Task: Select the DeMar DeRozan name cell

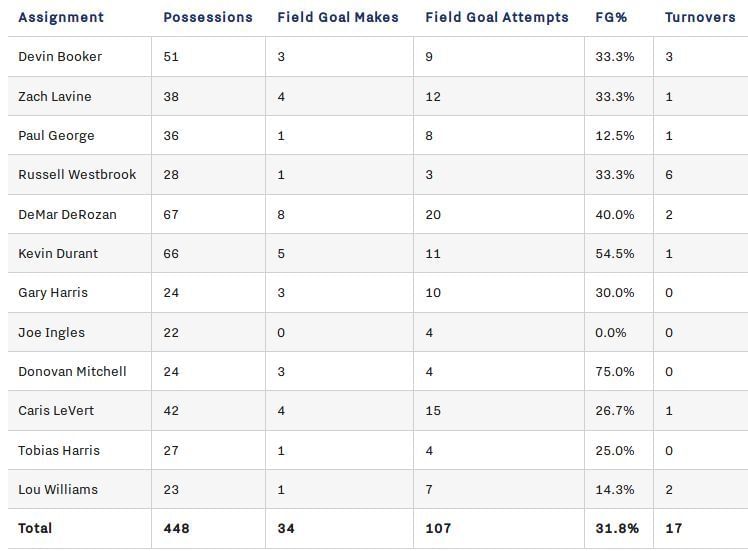Action: (x=65, y=214)
